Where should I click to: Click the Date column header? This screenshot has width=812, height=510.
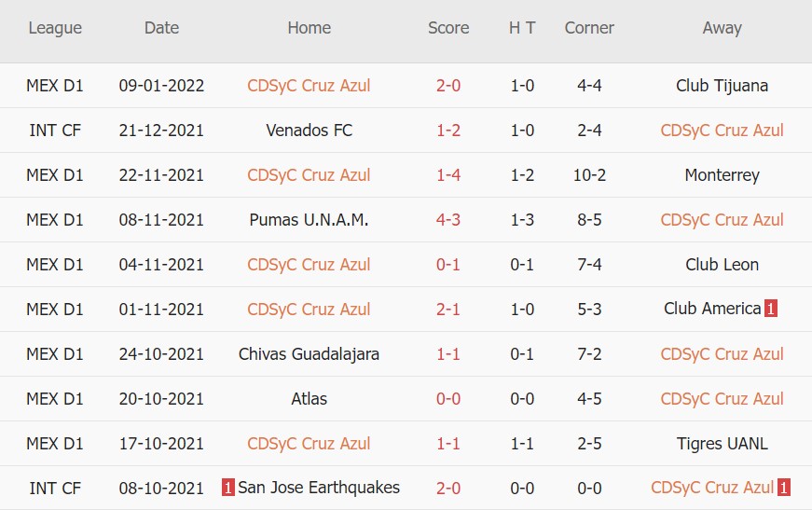pyautogui.click(x=161, y=28)
